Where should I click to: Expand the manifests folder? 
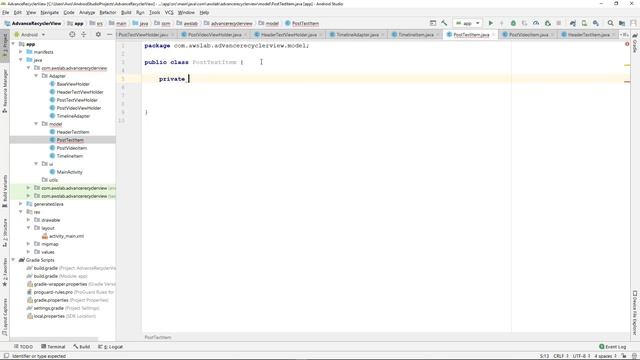21,52
